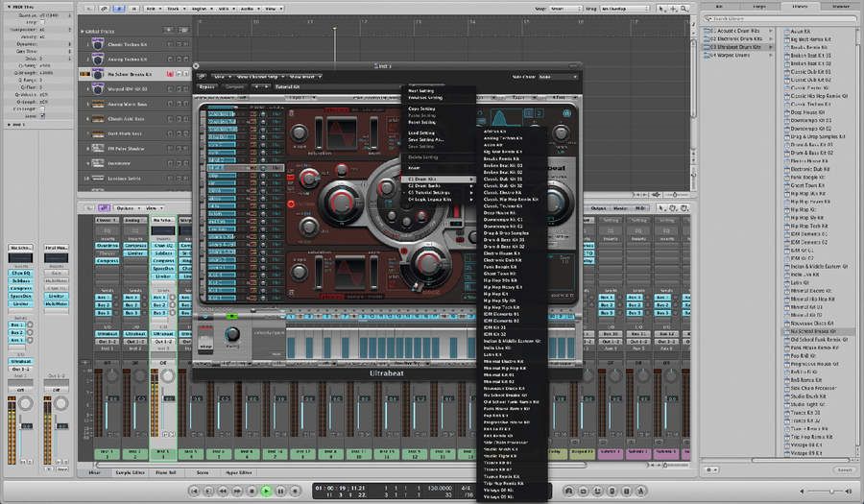Open the Mixer tab at bottom

tap(95, 472)
